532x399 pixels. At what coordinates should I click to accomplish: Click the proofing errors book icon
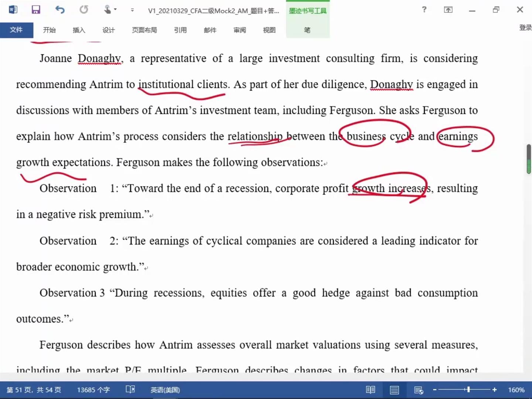[130, 389]
